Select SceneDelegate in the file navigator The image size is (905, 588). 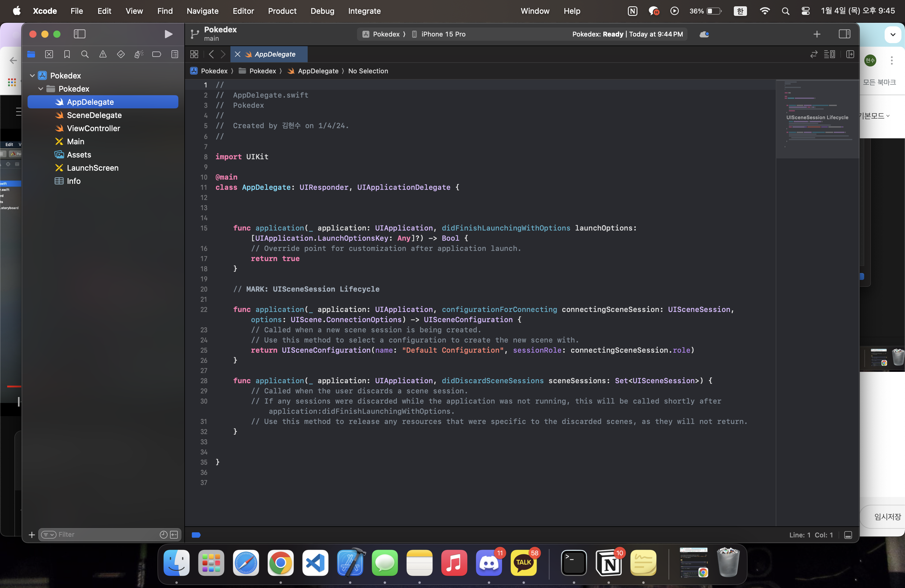tap(94, 115)
